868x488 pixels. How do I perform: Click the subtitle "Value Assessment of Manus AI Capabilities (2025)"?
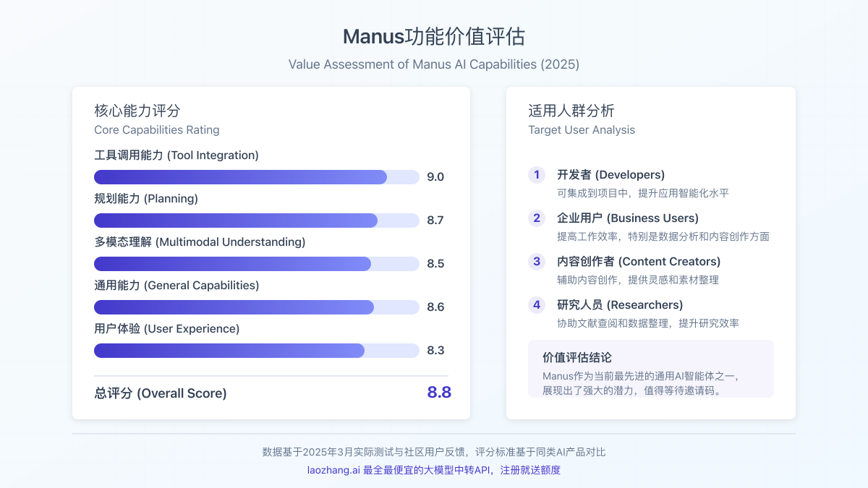point(434,64)
